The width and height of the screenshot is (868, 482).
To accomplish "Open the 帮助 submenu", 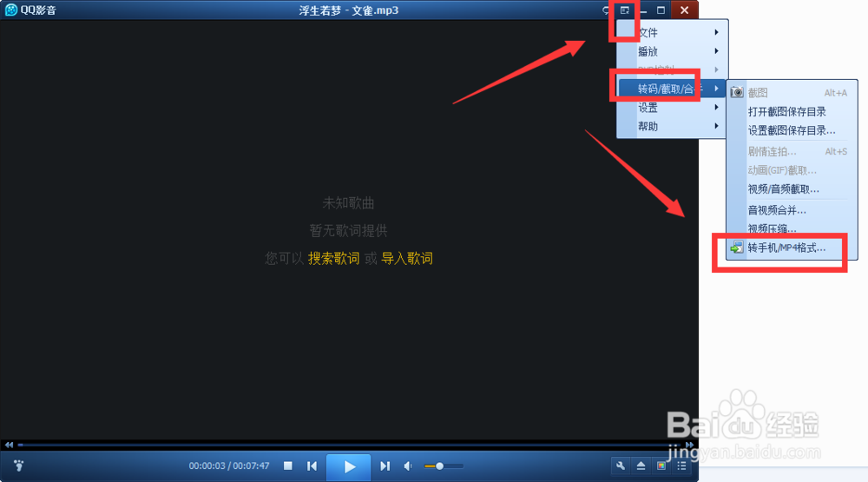I will pyautogui.click(x=672, y=126).
